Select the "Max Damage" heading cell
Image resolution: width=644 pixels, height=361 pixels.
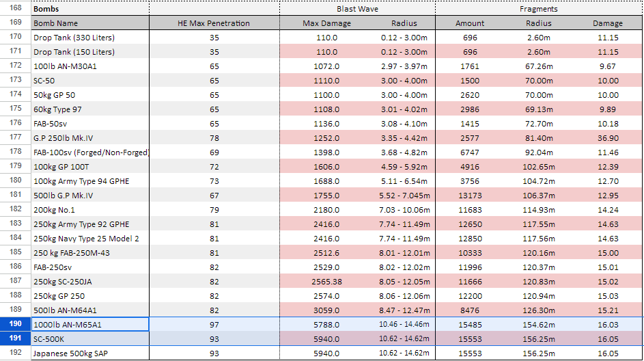click(x=326, y=23)
